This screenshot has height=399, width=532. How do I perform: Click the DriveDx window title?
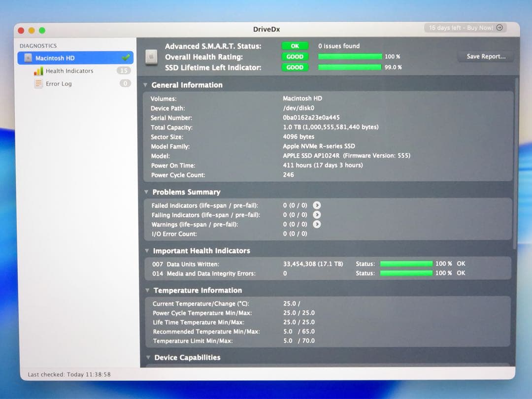click(x=266, y=29)
